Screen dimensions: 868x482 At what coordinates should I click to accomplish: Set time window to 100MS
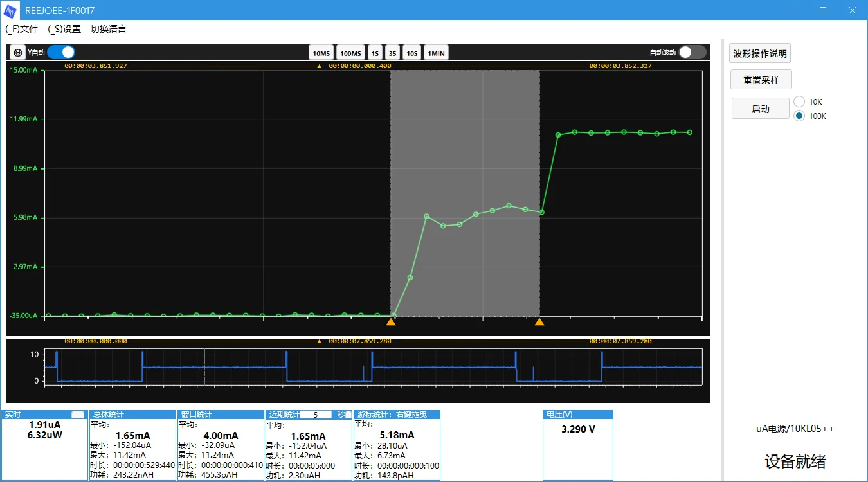point(350,53)
